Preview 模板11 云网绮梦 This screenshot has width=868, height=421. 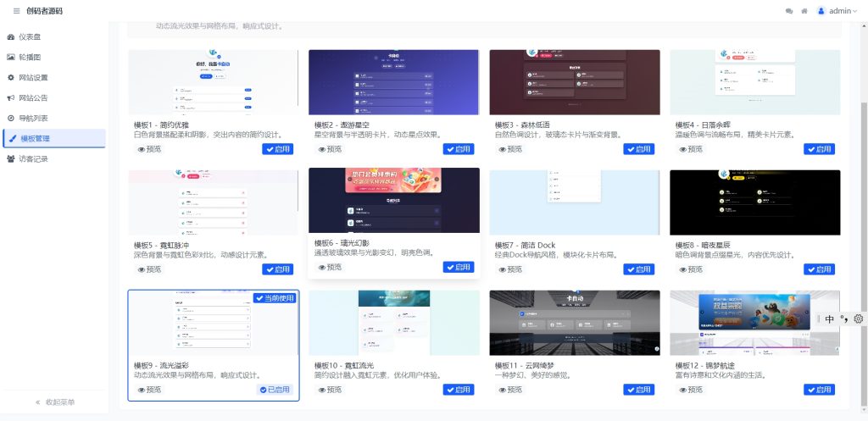tap(510, 390)
